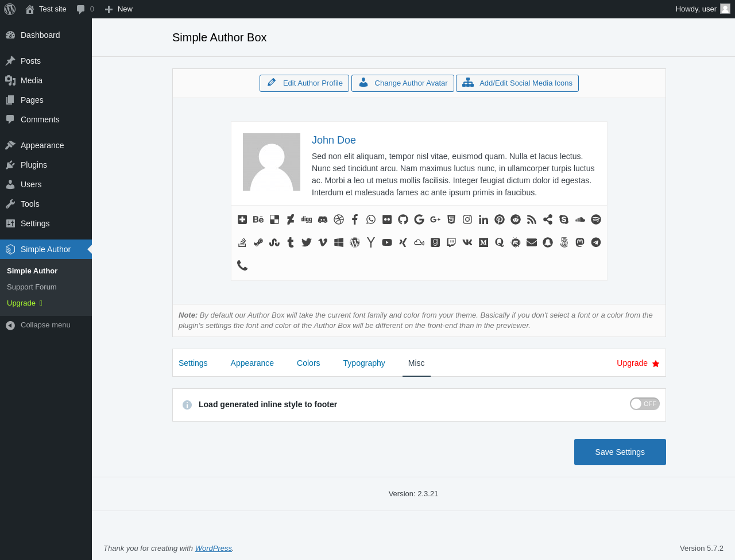This screenshot has height=560, width=735.
Task: Click Change Author Avatar button
Action: (403, 83)
